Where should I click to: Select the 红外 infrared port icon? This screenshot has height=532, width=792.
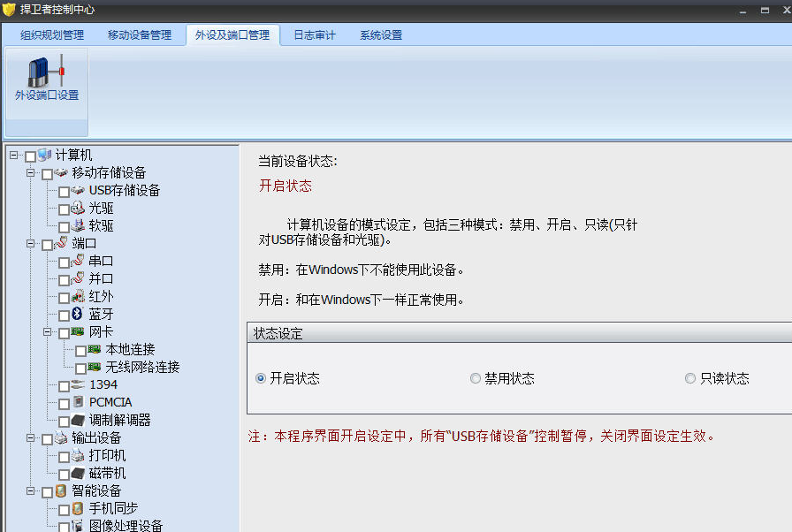click(x=79, y=296)
